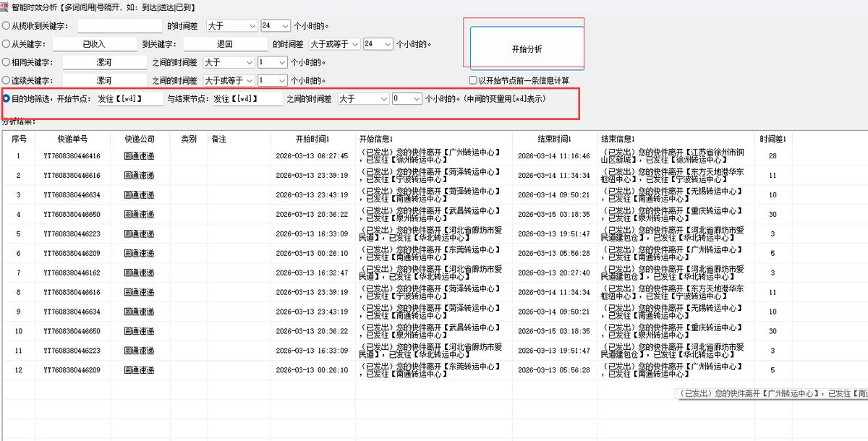
Task: Expand the 大于或等于 dropdown in 从关键字 row
Action: coord(334,44)
